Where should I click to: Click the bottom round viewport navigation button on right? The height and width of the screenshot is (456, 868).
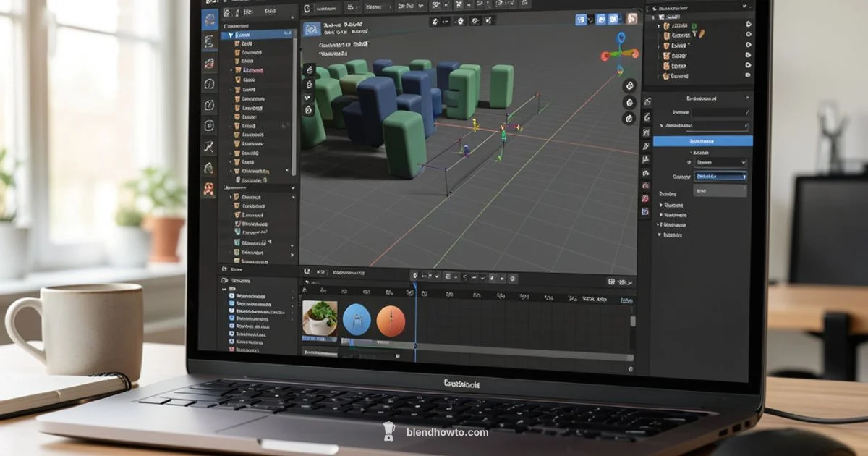click(x=629, y=119)
